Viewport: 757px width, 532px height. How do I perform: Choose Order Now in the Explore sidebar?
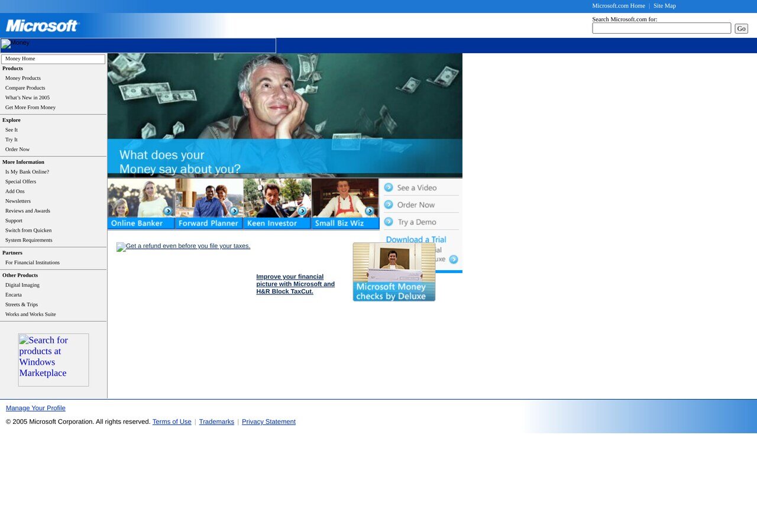click(x=18, y=150)
